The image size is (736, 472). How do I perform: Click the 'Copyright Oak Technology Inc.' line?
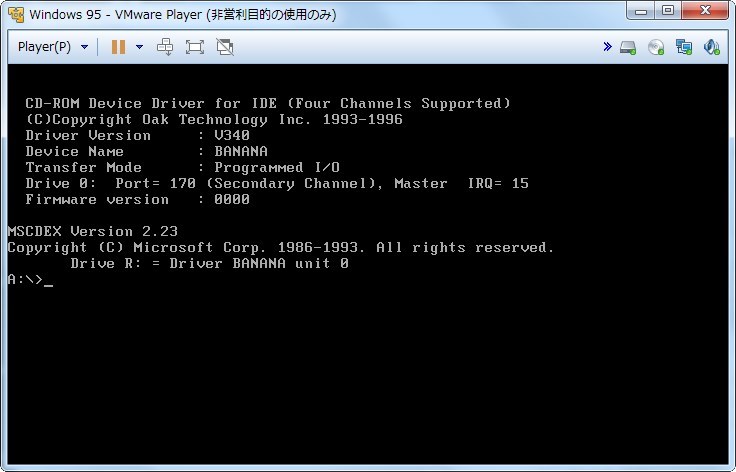point(214,120)
